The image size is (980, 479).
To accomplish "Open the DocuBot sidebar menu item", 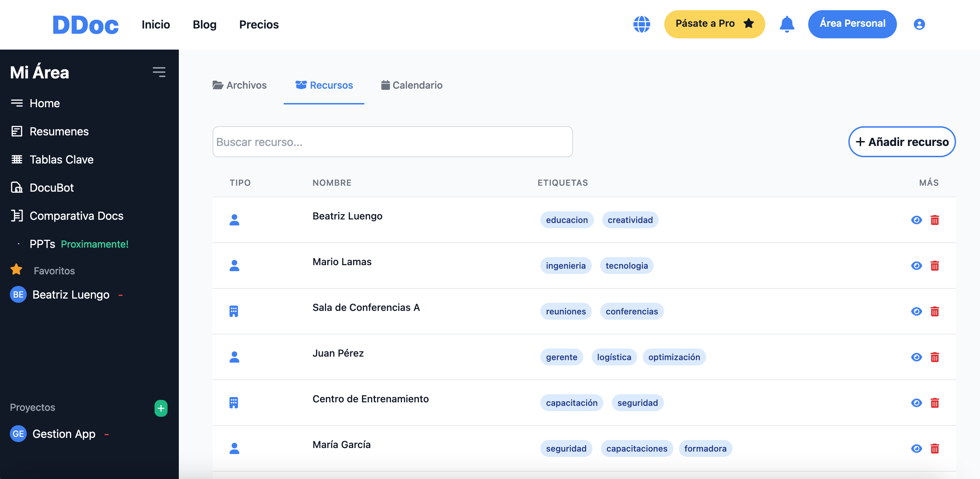I will click(x=52, y=187).
